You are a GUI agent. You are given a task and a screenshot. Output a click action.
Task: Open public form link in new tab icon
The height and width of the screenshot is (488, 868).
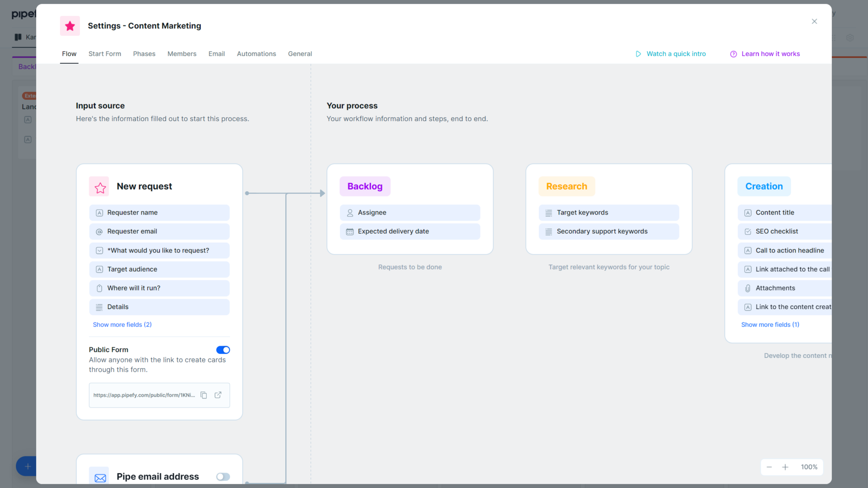click(218, 395)
